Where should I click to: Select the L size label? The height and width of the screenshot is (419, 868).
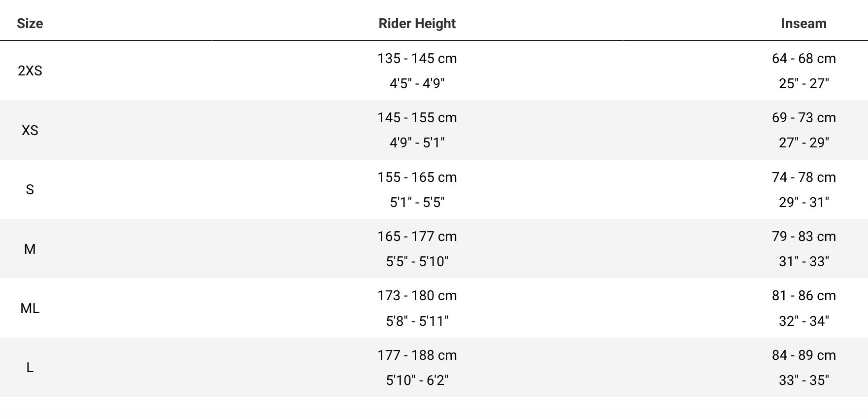point(30,368)
